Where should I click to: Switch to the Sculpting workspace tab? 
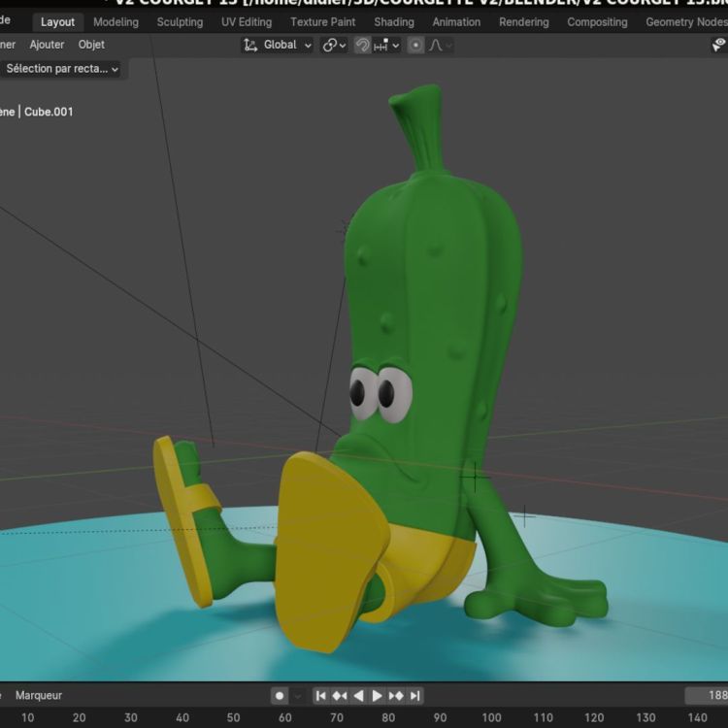click(x=180, y=22)
